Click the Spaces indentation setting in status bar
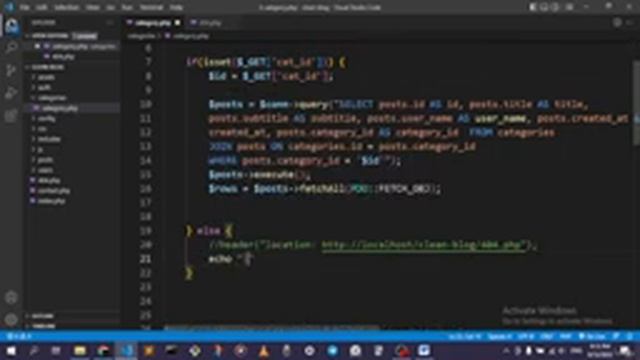Image resolution: width=640 pixels, height=360 pixels. (500, 337)
